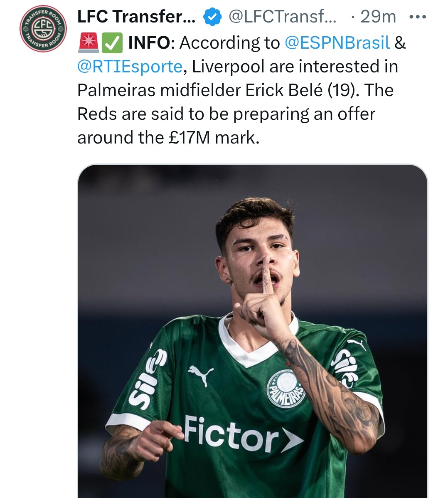448x498 pixels.
Task: Click the red siren emoji
Action: click(88, 43)
